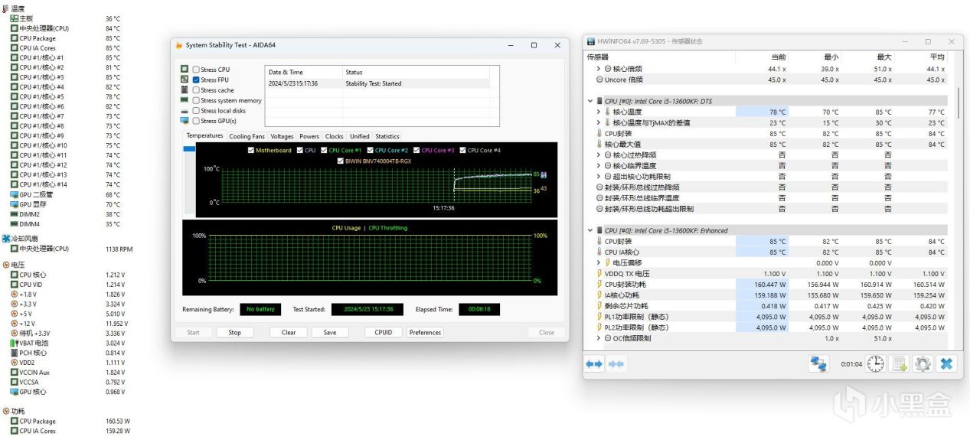Click the cache icon beside Stress cache
The height and width of the screenshot is (446, 980).
tap(185, 90)
